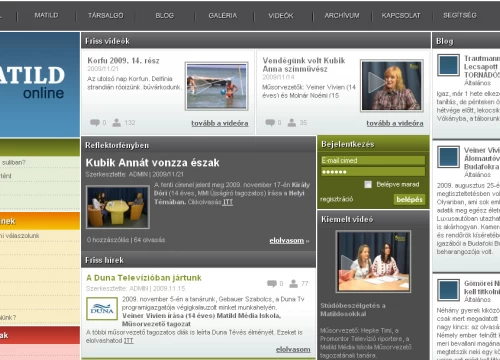The height and width of the screenshot is (360, 500).
Task: Click the sidebar link ending válaszolunk
Action: [x=19, y=236]
